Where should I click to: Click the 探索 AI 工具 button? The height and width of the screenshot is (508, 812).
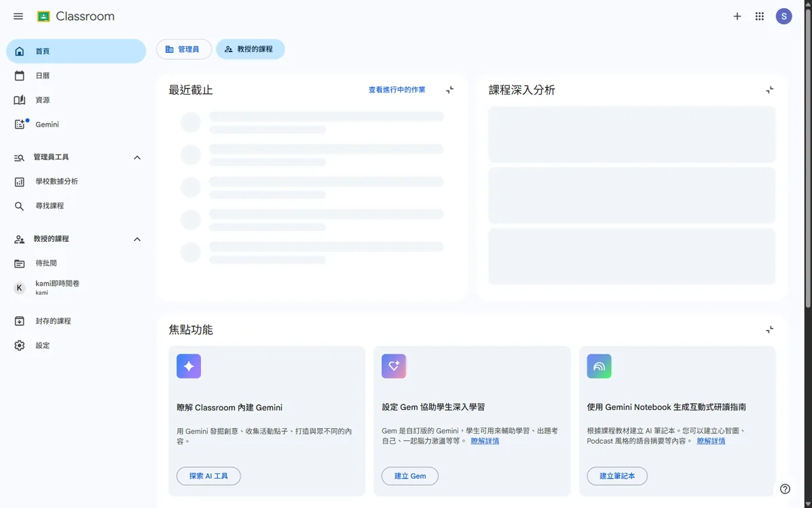208,476
